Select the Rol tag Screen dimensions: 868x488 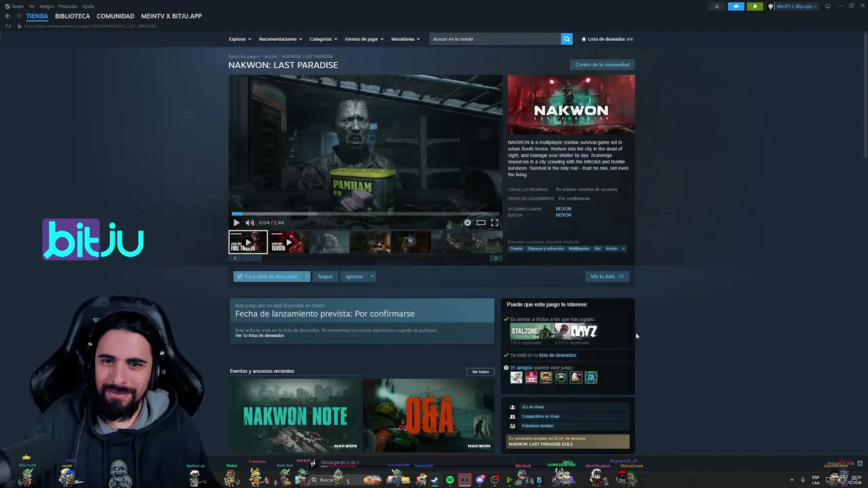[x=597, y=249]
